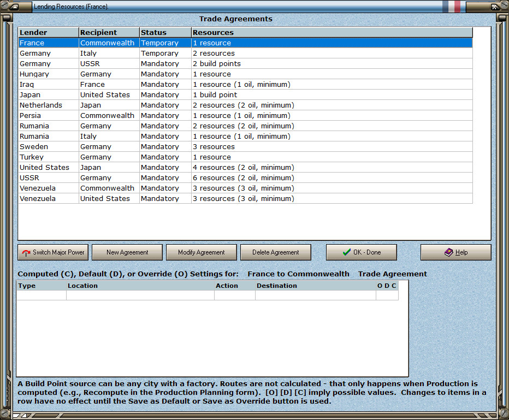The height and width of the screenshot is (420, 509).
Task: Click the Resources column header
Action: pyautogui.click(x=332, y=32)
